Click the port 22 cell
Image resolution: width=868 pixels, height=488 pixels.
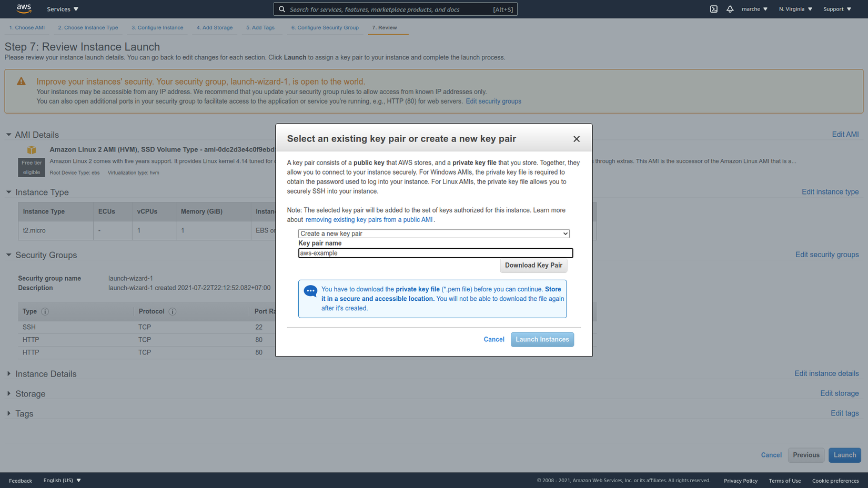[x=259, y=327]
